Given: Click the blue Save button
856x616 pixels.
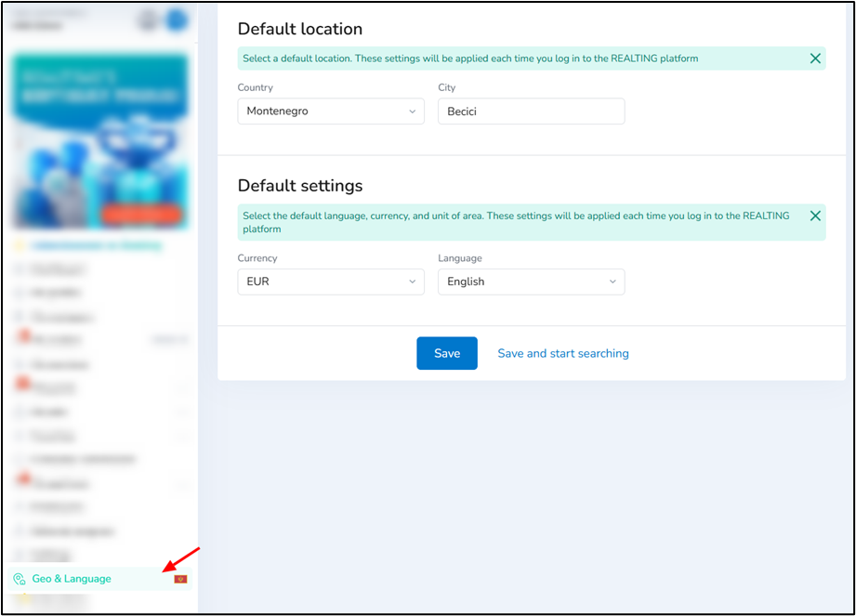Looking at the screenshot, I should (447, 353).
